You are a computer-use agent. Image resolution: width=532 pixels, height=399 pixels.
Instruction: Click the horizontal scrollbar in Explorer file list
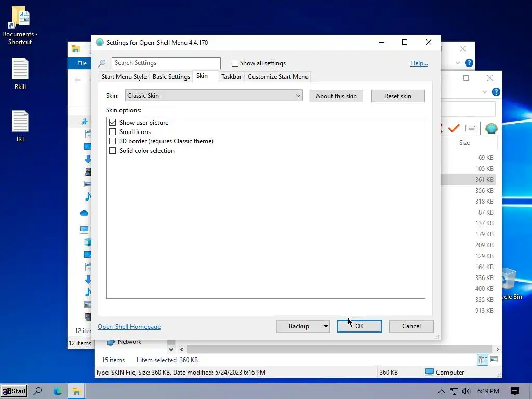point(339,349)
